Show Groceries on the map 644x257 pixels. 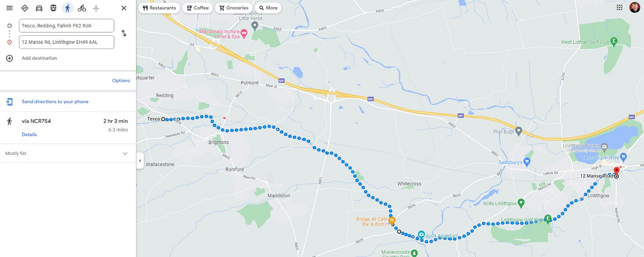[x=234, y=8]
